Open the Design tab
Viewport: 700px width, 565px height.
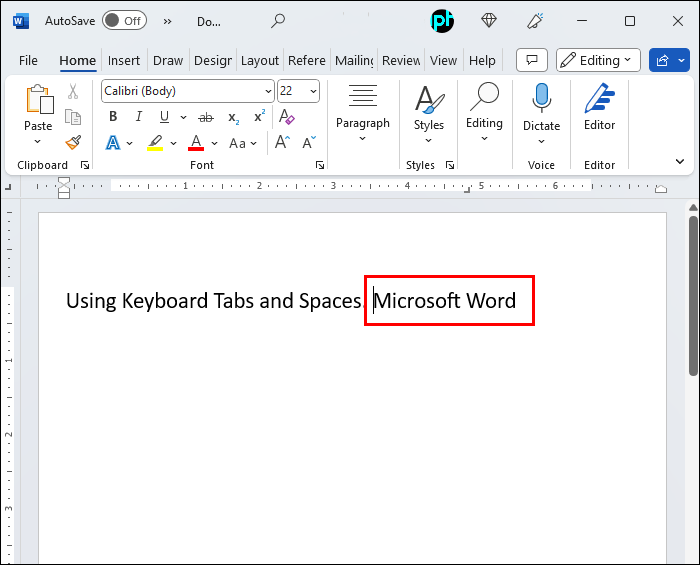coord(212,60)
